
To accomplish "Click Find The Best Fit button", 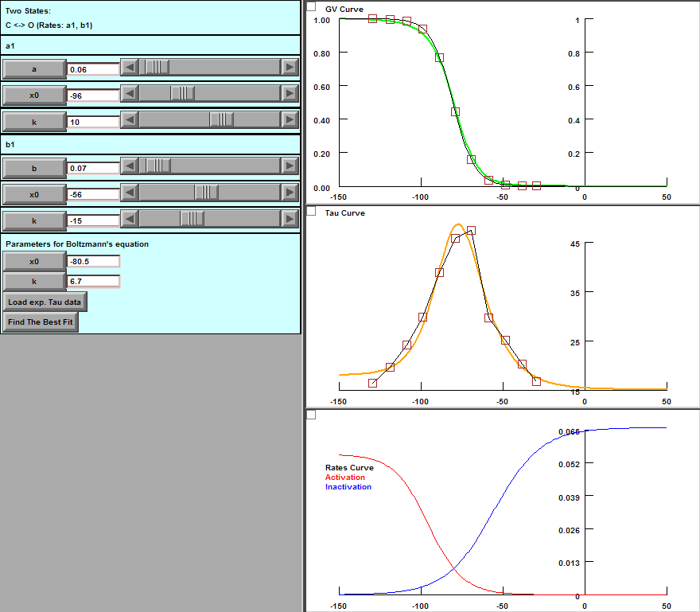I will click(41, 322).
